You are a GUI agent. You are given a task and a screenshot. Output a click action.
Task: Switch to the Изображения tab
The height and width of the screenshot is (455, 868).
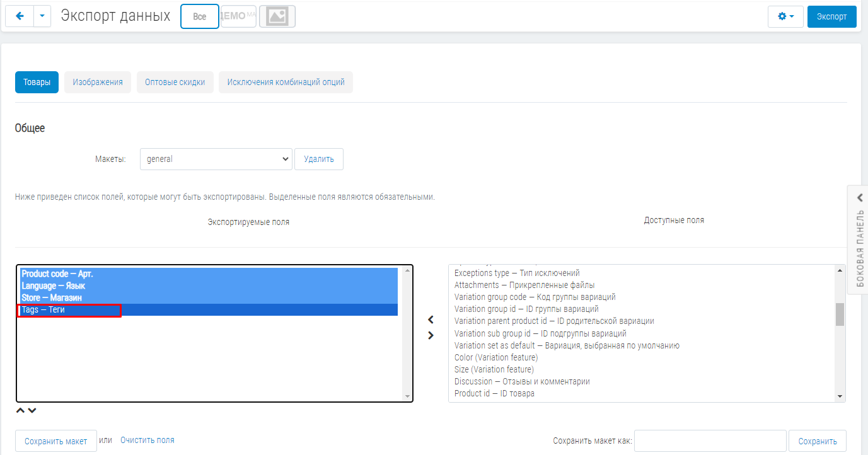[98, 82]
